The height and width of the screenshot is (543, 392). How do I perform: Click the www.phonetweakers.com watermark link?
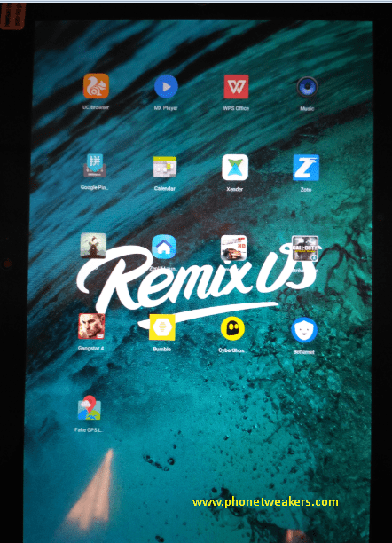coord(265,502)
